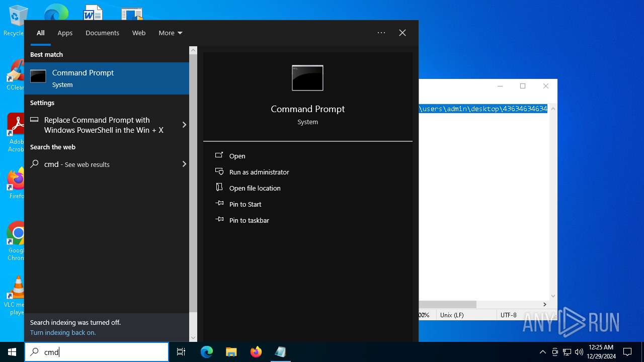Click the UTF-8 encoding status in Notepad
Viewport: 644px width, 362px height.
[x=509, y=315]
